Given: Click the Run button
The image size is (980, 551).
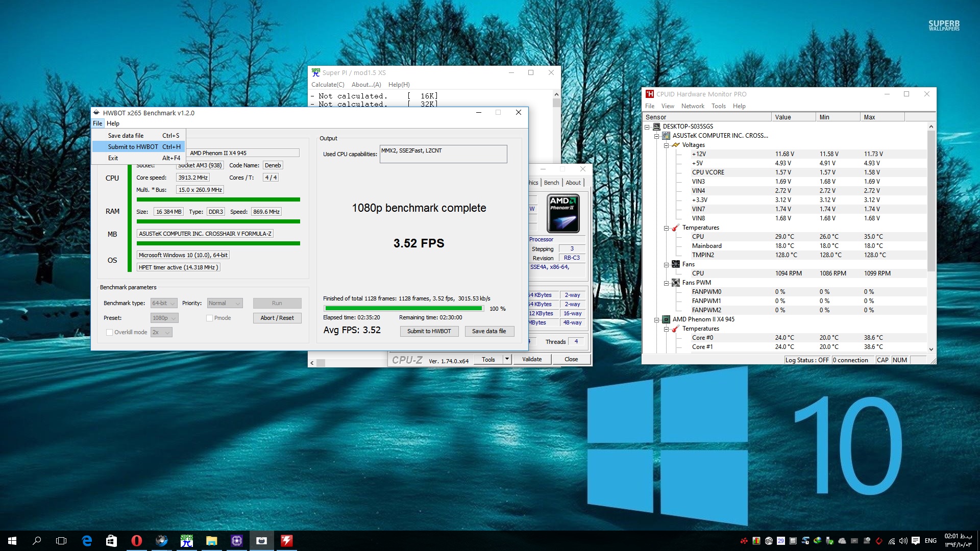Looking at the screenshot, I should pos(277,303).
